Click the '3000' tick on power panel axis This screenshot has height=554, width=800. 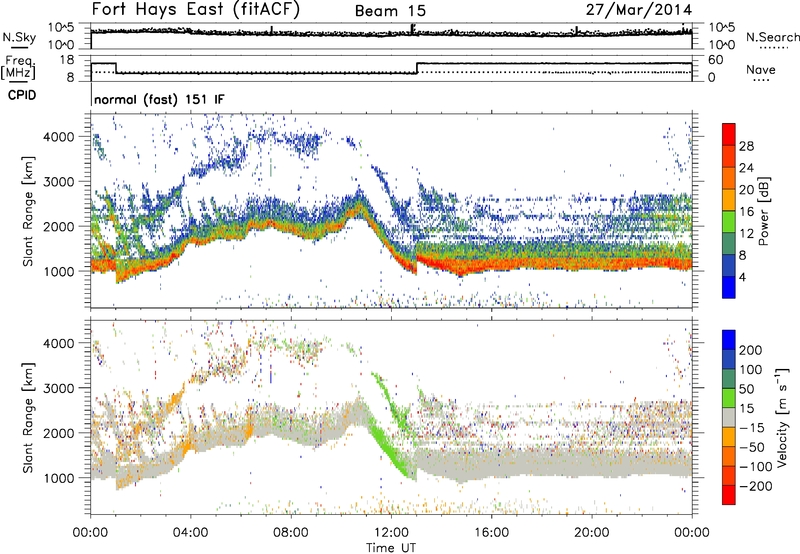[x=58, y=182]
